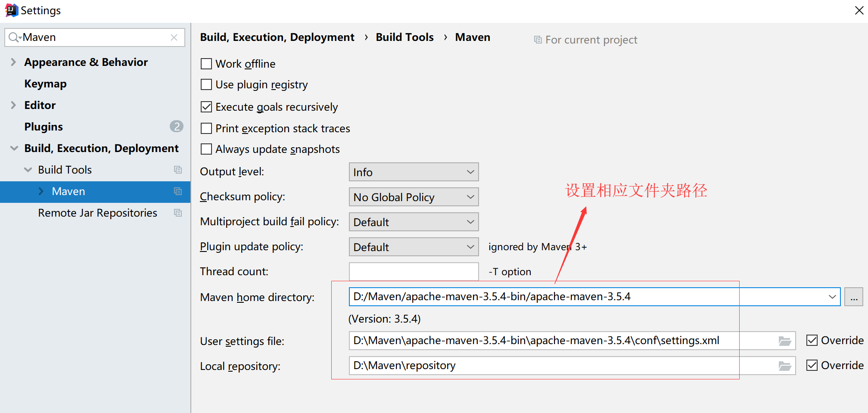Select Appearance & Behavior in settings tree

click(86, 62)
